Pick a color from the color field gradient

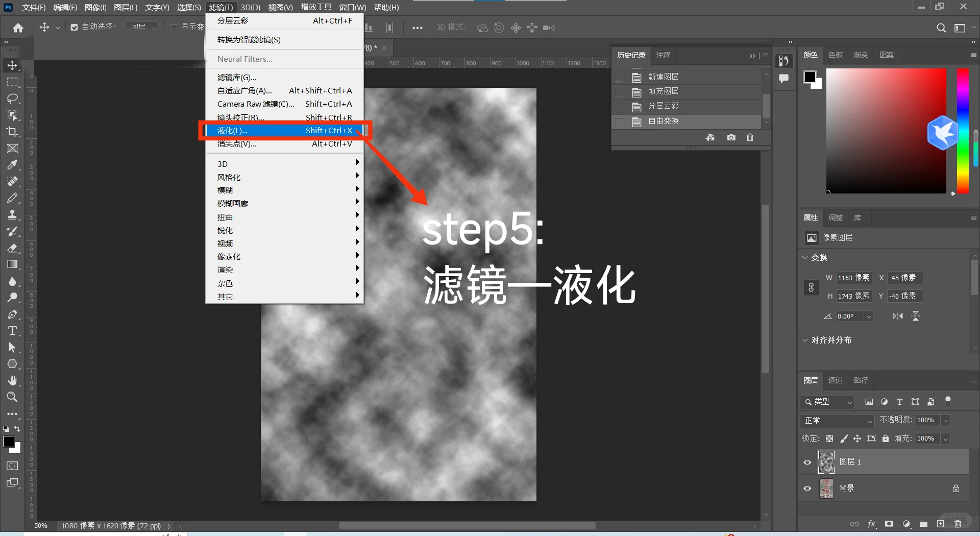pos(887,131)
